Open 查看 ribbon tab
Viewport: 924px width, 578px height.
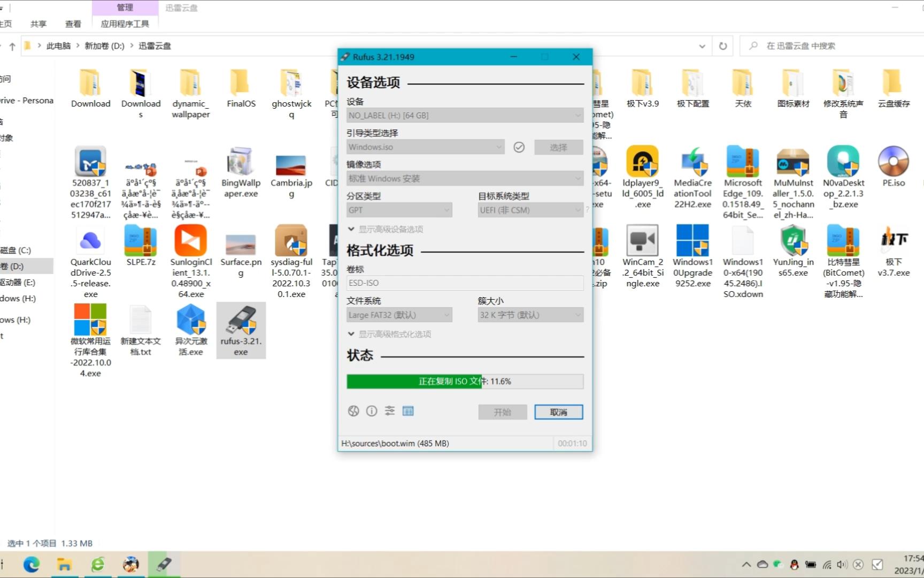click(x=73, y=24)
